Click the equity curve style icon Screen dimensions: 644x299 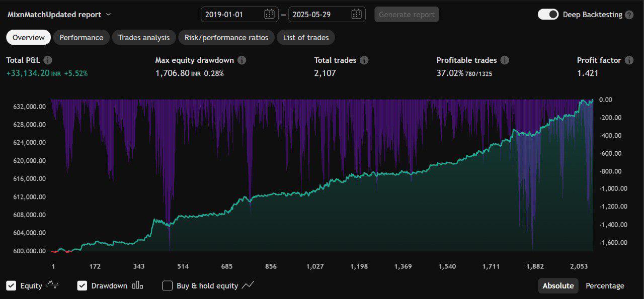(x=52, y=285)
